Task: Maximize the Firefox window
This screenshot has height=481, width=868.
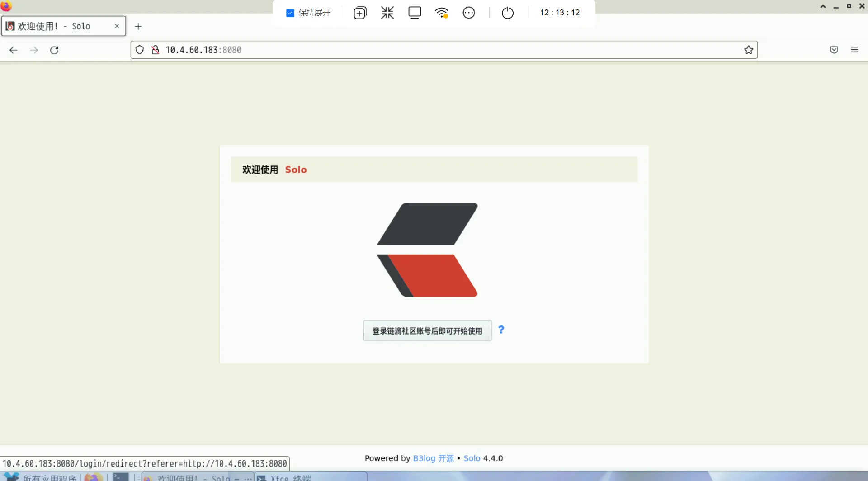Action: tap(849, 6)
